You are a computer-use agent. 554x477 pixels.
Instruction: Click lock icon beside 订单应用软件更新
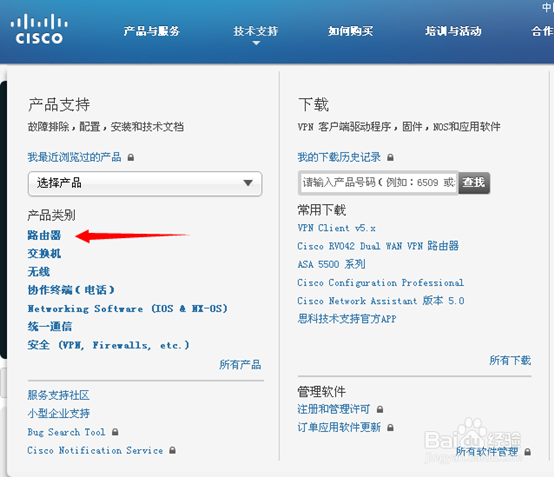tap(390, 428)
